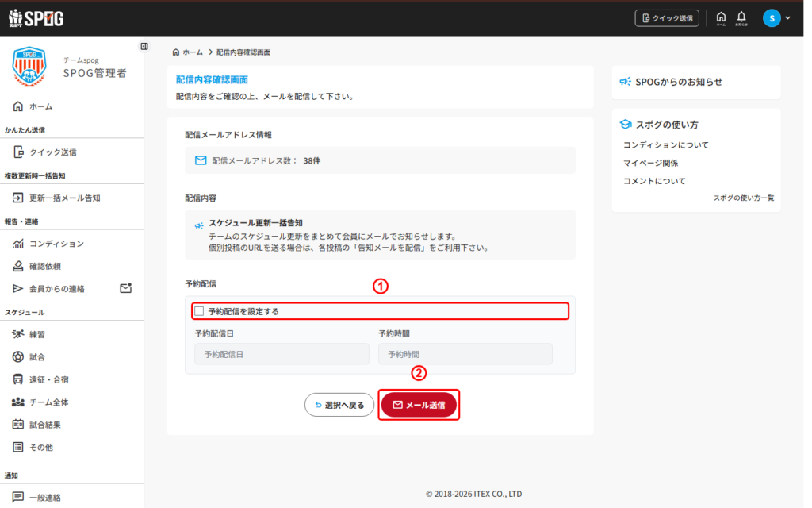Click the scoreboard icon for 試合結果

pyautogui.click(x=18, y=425)
